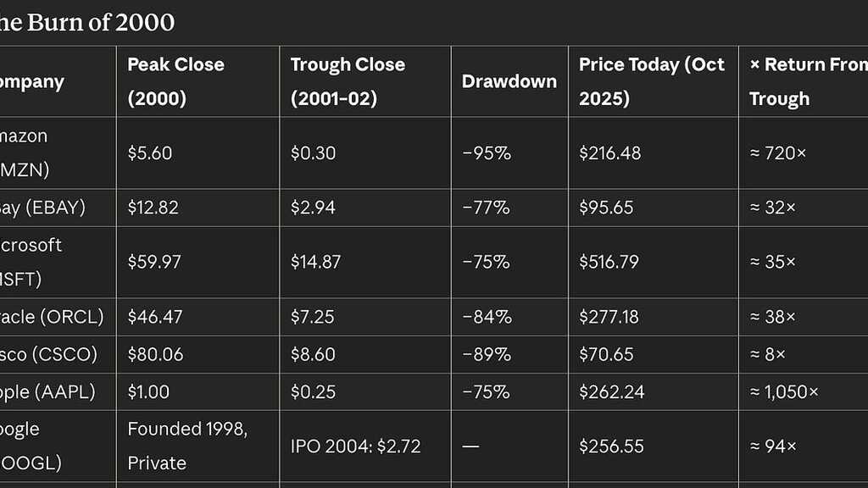
Task: Click the Trough Close (2001-02) column header
Action: (348, 81)
